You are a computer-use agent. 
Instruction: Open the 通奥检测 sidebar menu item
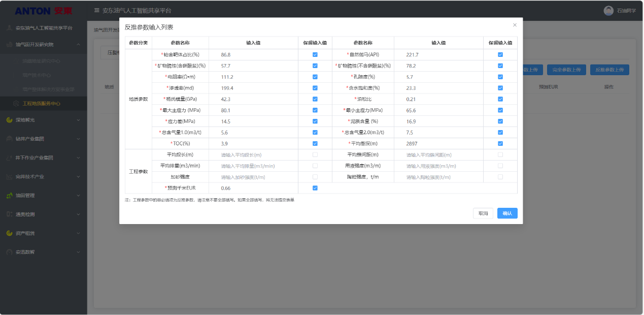tap(25, 214)
